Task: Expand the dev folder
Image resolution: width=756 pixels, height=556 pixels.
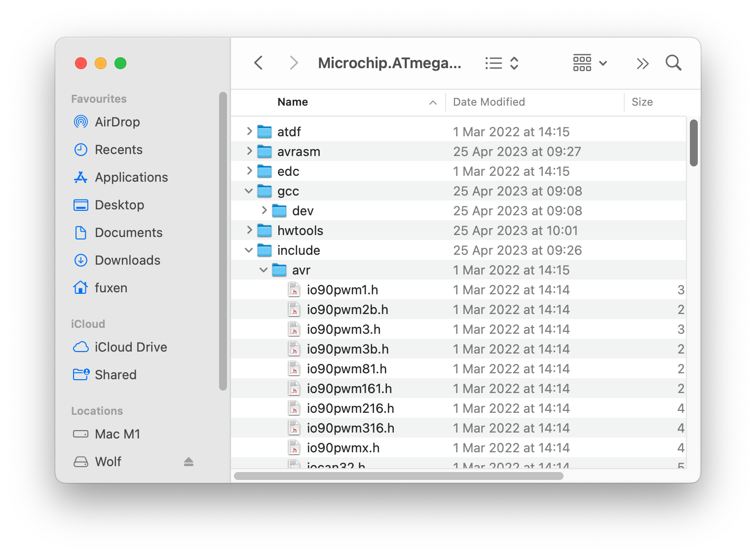Action: pos(264,210)
